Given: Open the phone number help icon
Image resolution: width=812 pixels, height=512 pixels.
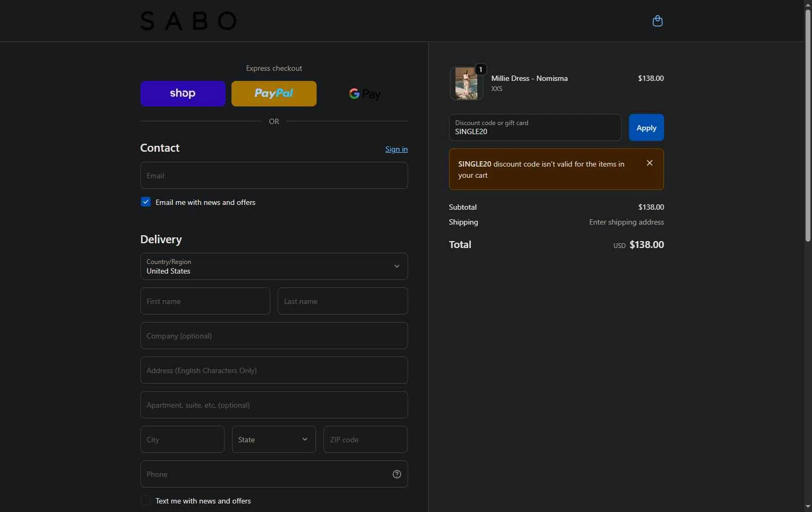Looking at the screenshot, I should click(x=397, y=474).
